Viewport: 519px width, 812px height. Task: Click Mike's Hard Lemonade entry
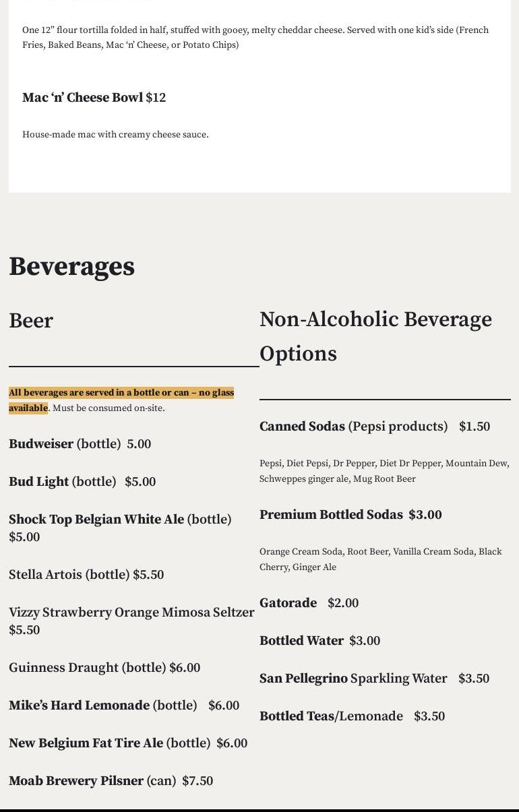124,706
